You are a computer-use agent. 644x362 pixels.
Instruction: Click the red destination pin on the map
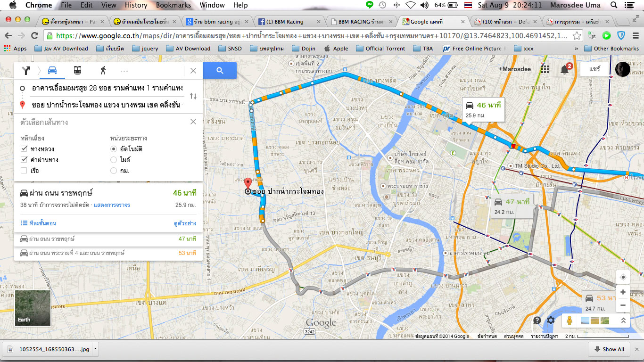pyautogui.click(x=248, y=184)
